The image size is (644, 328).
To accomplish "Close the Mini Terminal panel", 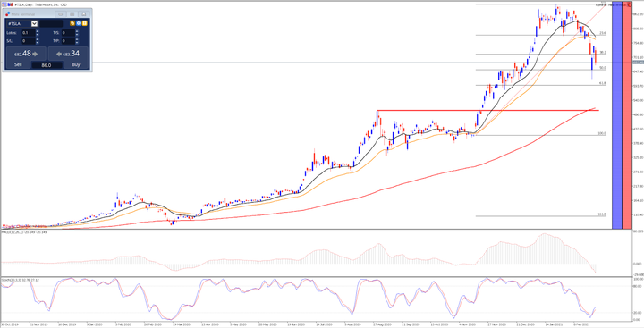I will (84, 14).
